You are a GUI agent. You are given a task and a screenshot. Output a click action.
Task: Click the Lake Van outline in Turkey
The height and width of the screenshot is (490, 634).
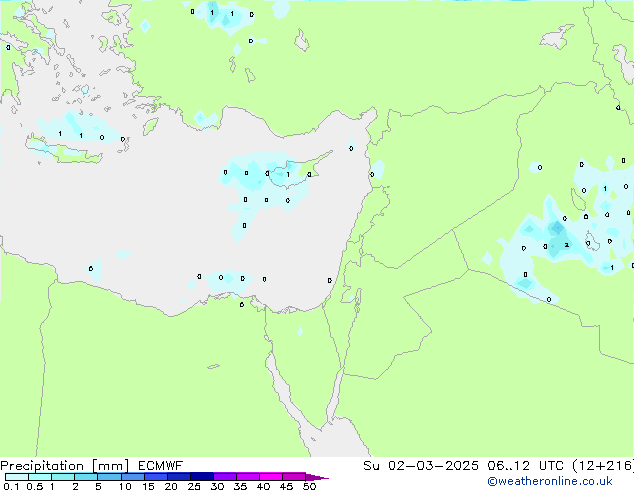557,36
